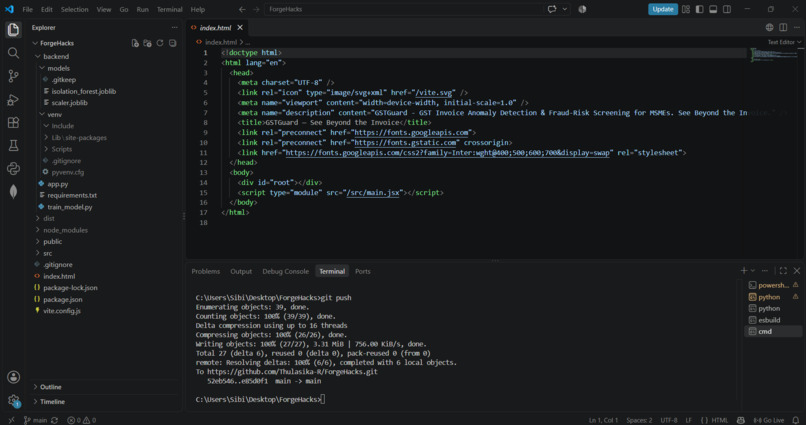Expand the Lib\site-packages folder
Viewport: 806px width, 425px height.
coord(79,137)
